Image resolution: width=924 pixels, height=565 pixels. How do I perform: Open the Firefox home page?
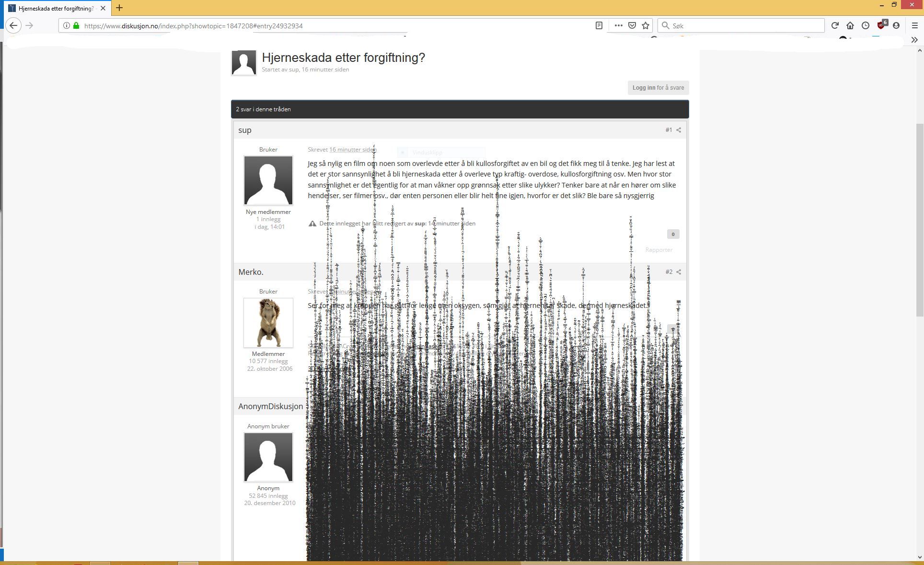pyautogui.click(x=850, y=25)
